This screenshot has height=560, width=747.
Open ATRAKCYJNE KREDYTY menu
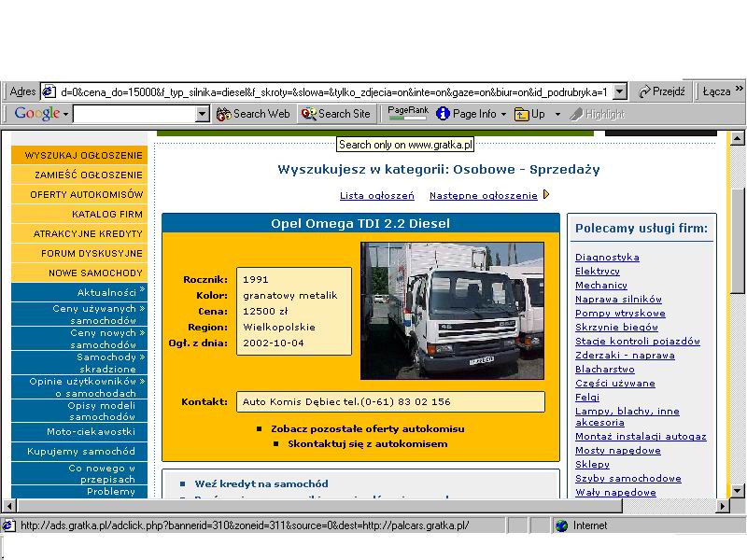pyautogui.click(x=79, y=233)
